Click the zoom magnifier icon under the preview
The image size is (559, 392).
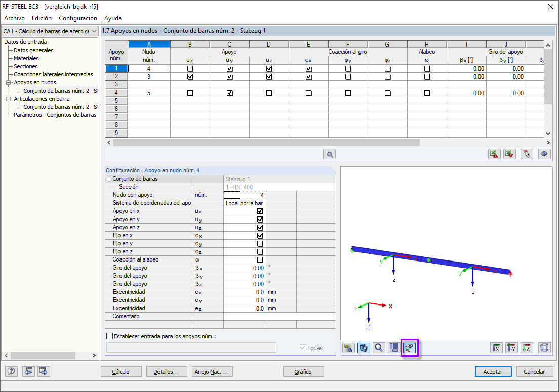tap(379, 348)
